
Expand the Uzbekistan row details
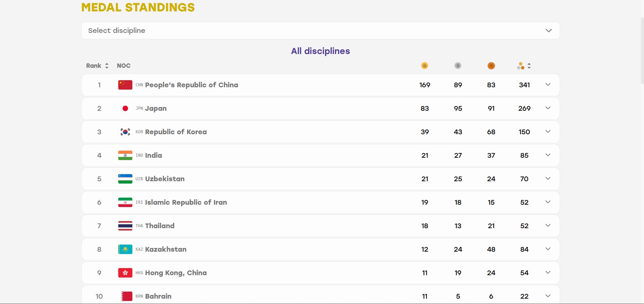point(548,179)
